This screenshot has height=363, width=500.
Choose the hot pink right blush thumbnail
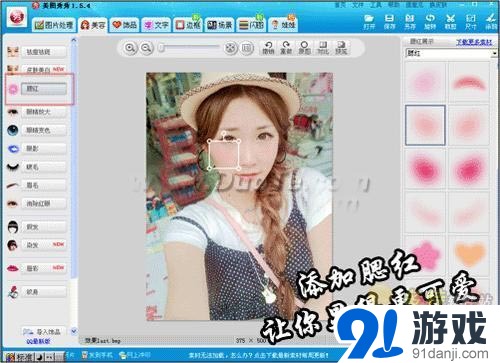point(469,169)
